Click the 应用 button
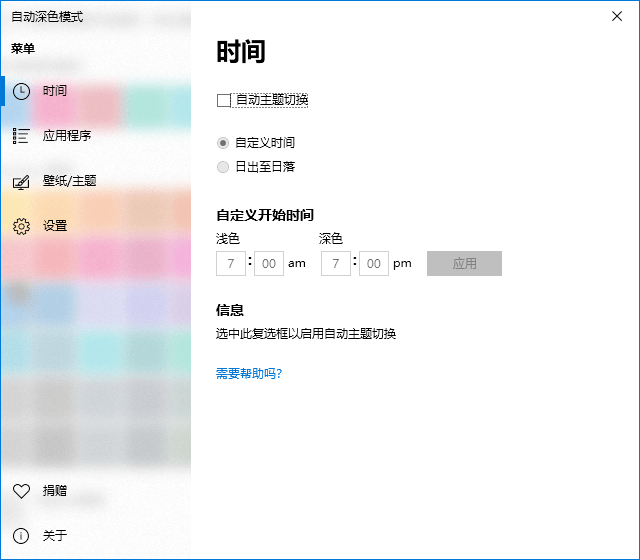Image resolution: width=640 pixels, height=560 pixels. 464,264
